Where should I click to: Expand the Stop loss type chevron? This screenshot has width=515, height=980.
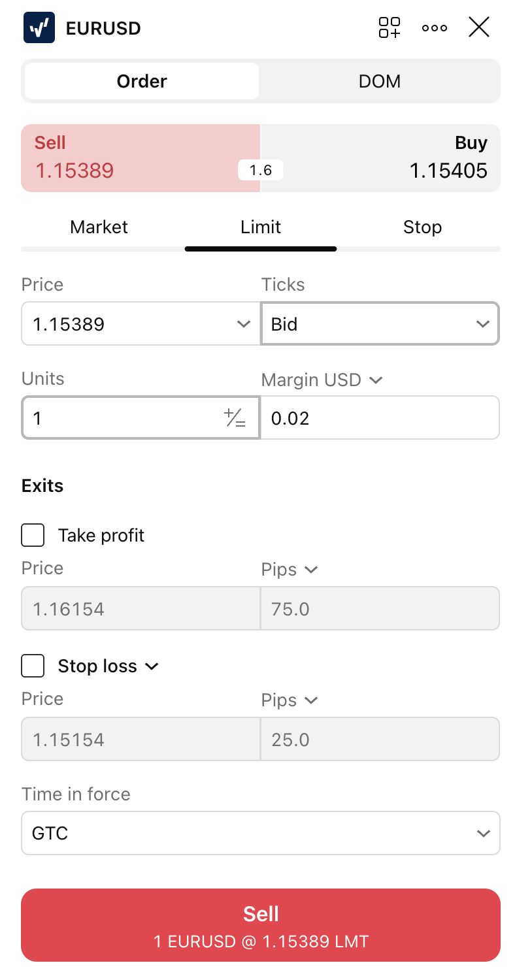pos(152,666)
